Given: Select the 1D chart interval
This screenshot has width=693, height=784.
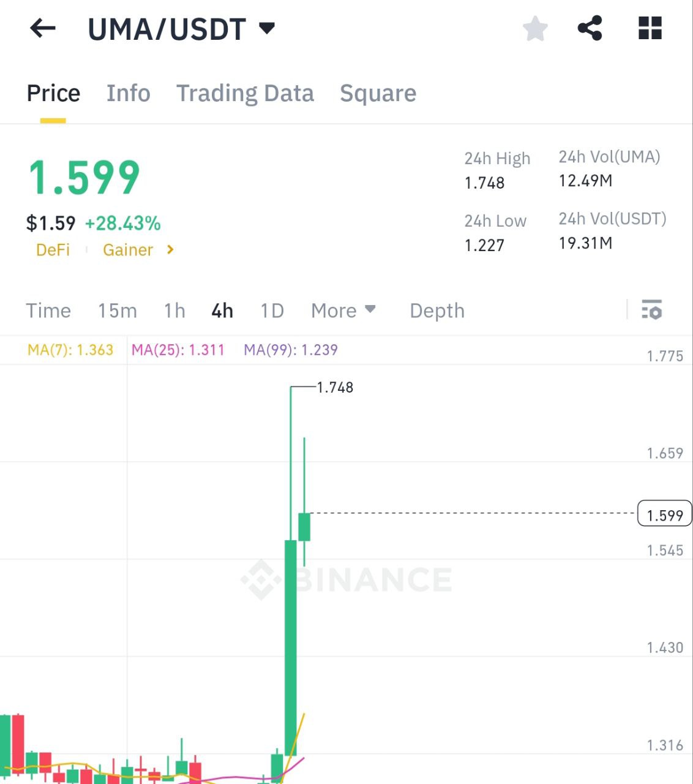Looking at the screenshot, I should 272,311.
